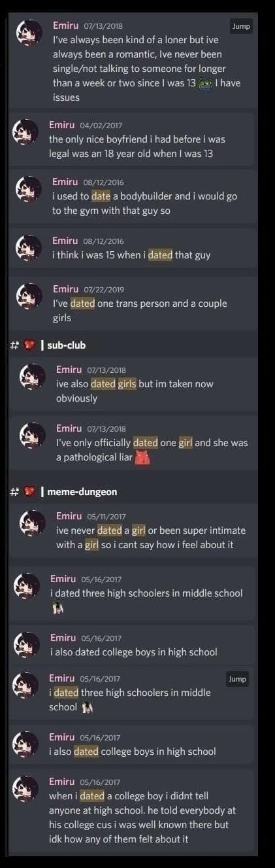Click the avatar beside the pathological liar message
The height and width of the screenshot is (868, 275).
point(33,436)
